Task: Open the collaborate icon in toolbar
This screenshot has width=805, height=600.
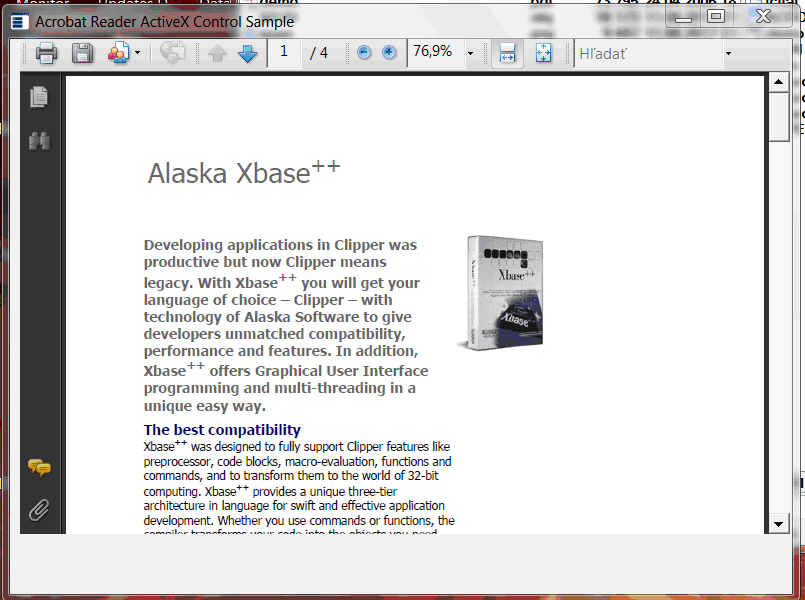Action: pyautogui.click(x=118, y=53)
